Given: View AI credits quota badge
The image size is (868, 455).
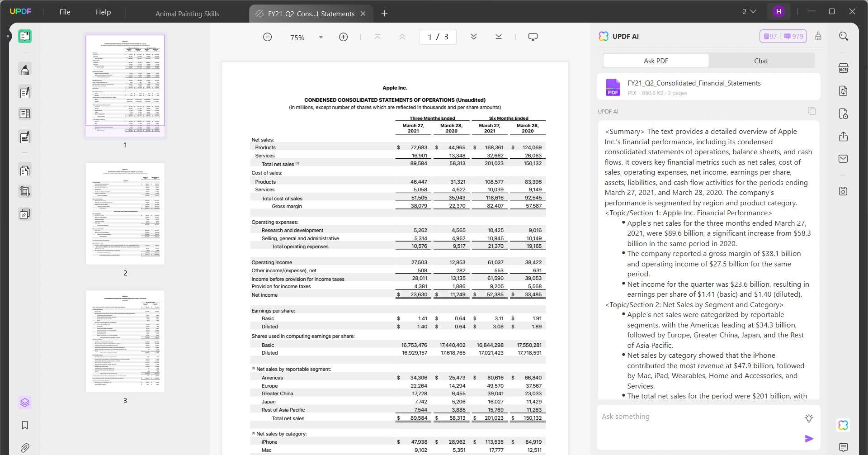Looking at the screenshot, I should (x=783, y=36).
